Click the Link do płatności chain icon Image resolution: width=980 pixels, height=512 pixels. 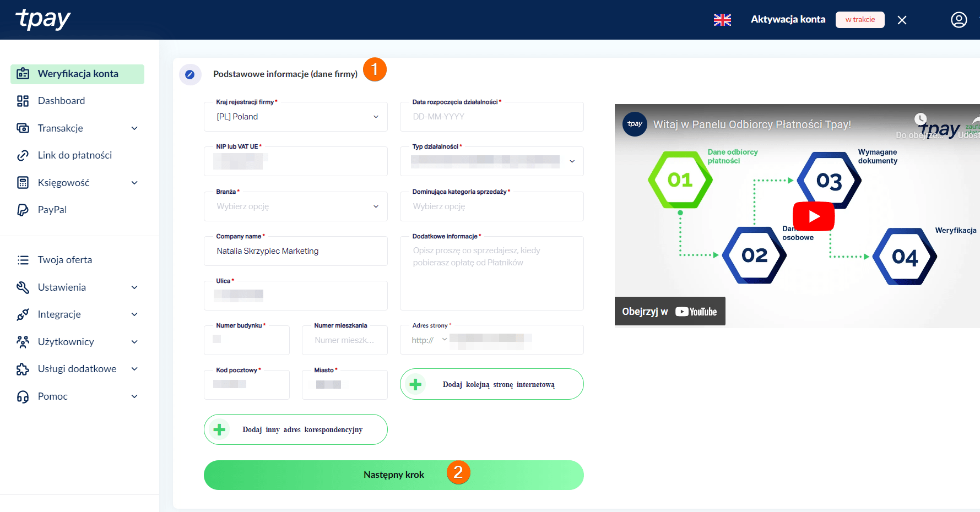[23, 155]
